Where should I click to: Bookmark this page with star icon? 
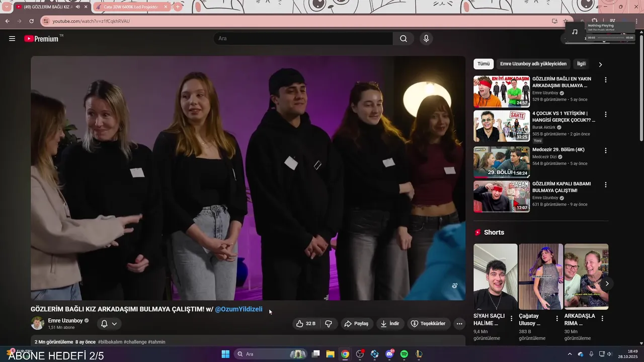[x=566, y=21]
